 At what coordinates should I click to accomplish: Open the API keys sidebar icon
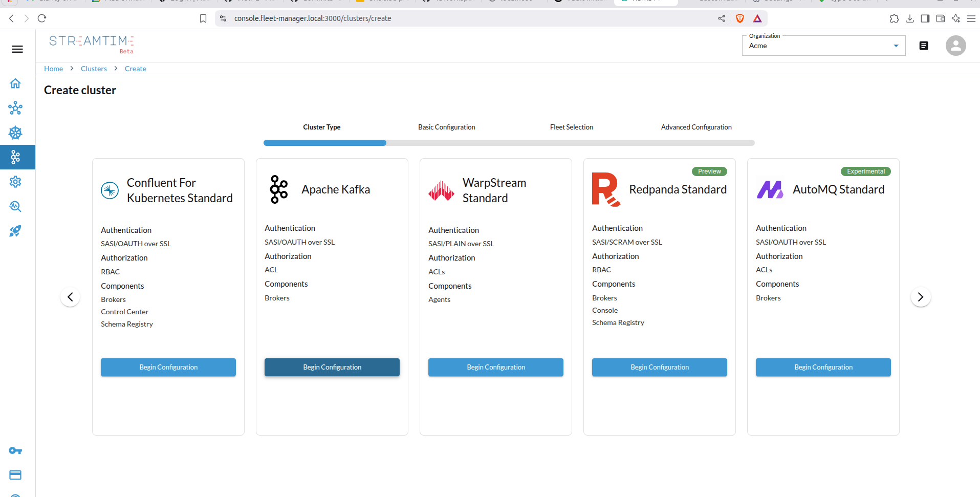pos(15,450)
